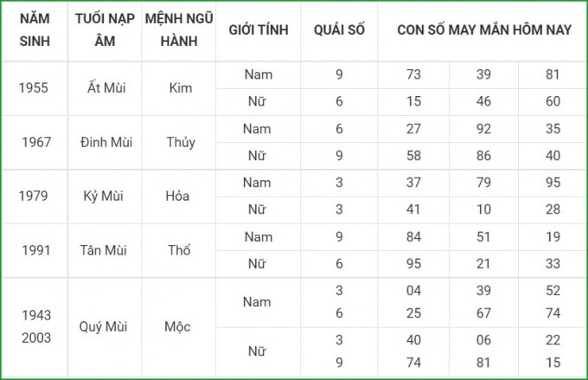Select the Hỏa element cell

(177, 196)
